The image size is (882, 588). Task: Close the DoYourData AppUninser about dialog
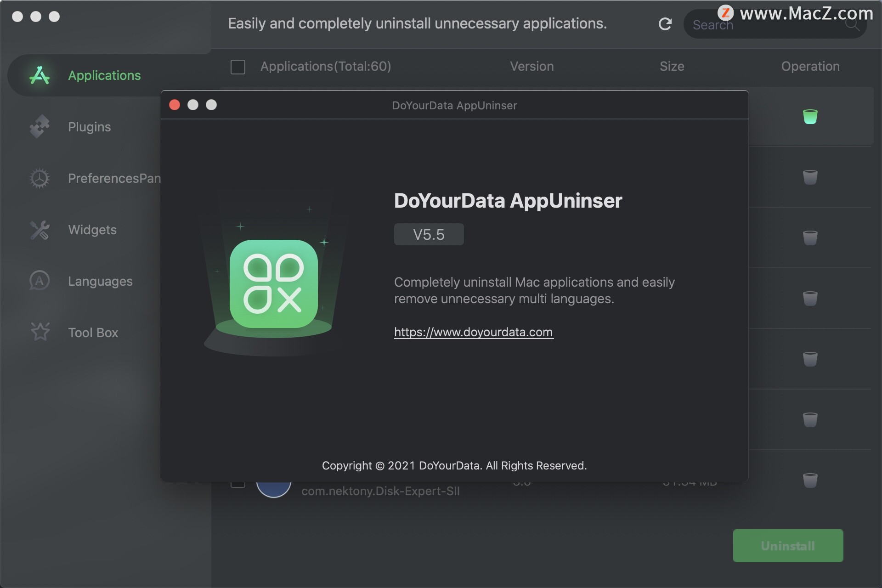[175, 105]
